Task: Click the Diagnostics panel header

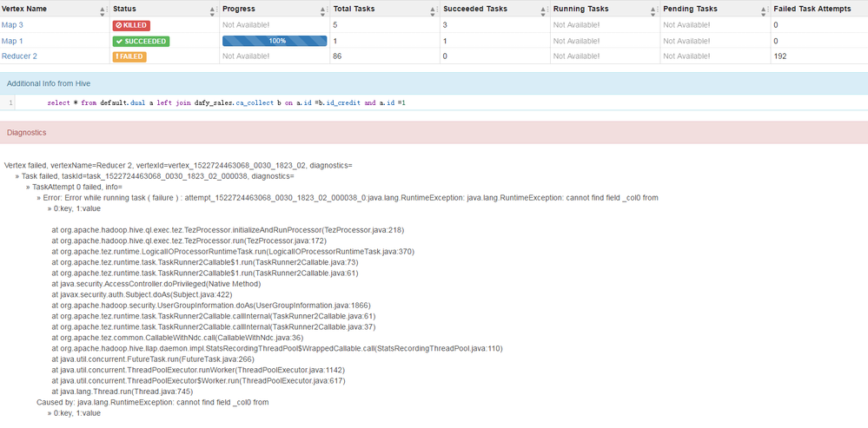Action: [x=434, y=133]
